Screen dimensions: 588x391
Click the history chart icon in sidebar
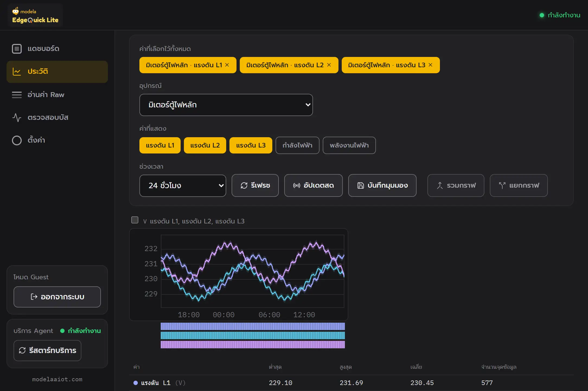pos(17,72)
